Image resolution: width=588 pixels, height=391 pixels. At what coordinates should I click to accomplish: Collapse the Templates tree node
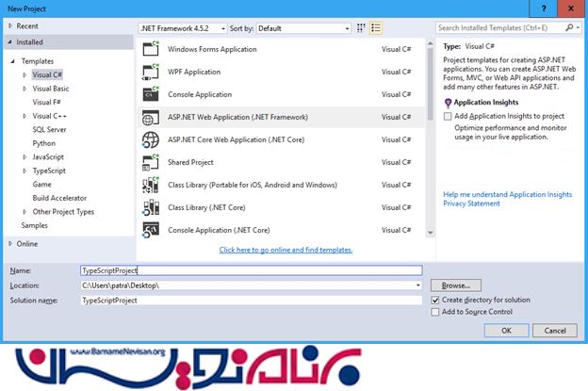coord(13,61)
